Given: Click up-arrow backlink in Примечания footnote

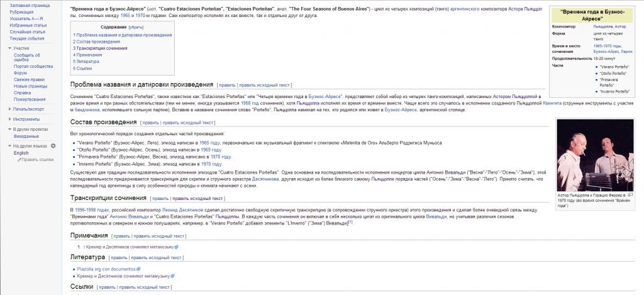Looking at the screenshot, I should pos(84,247).
